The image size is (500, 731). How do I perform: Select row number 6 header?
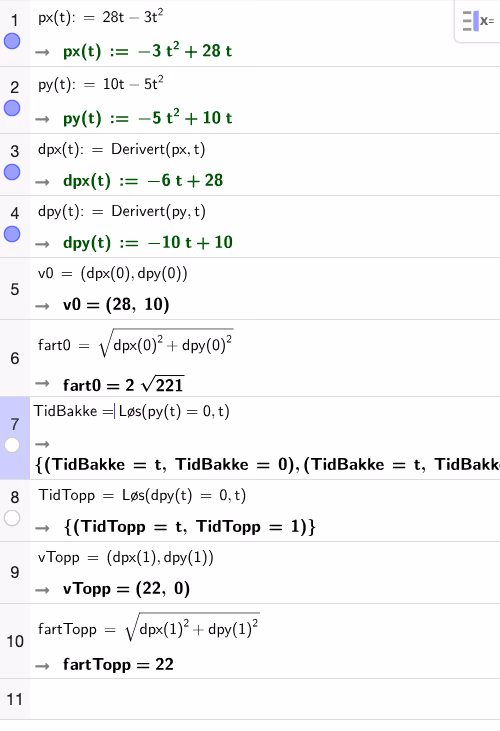(x=15, y=359)
